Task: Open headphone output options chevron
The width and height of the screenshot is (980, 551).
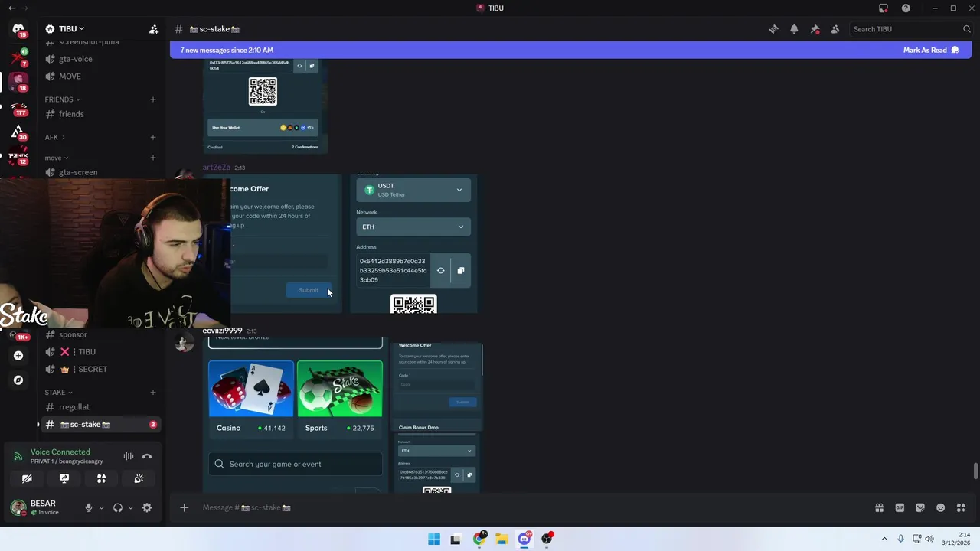Action: [130, 507]
